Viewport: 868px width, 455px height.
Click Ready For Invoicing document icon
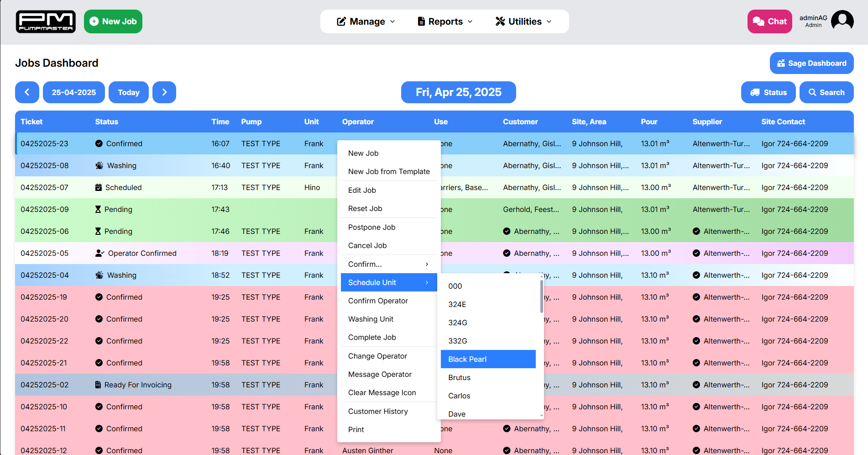point(98,385)
